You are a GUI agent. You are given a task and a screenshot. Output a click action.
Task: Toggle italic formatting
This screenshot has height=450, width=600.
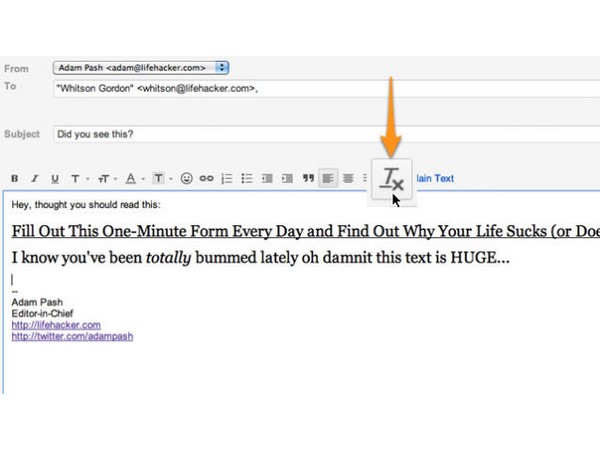pyautogui.click(x=35, y=179)
